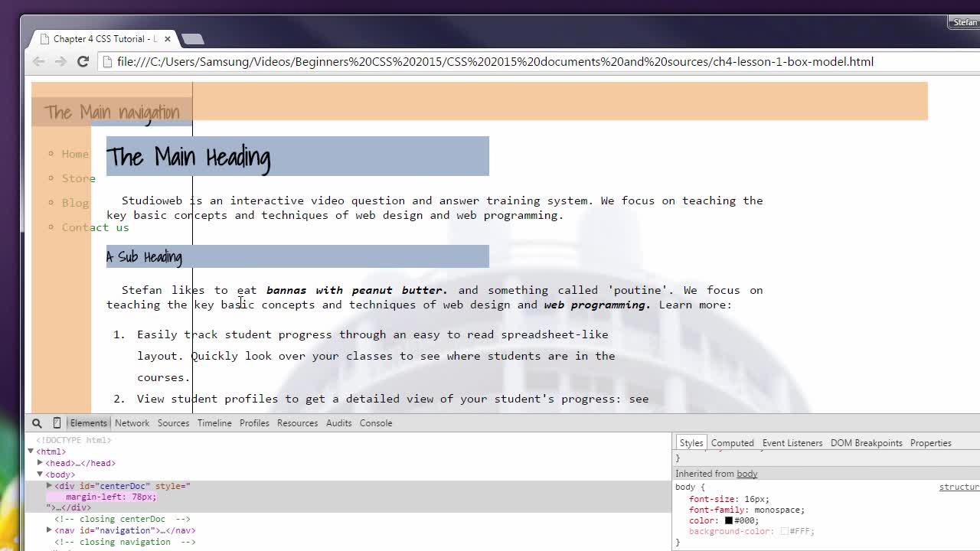Click the address bar URL field
The width and height of the screenshot is (980, 551).
tap(495, 61)
